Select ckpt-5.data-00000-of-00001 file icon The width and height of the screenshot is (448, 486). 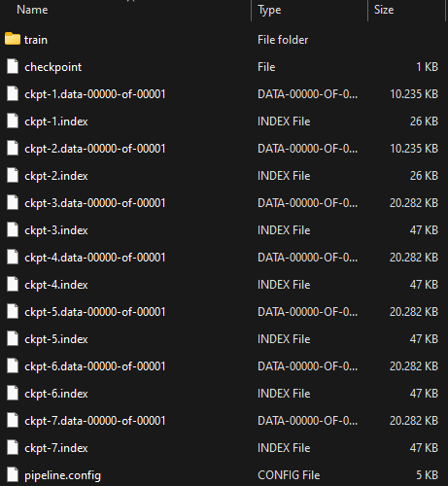point(13,312)
